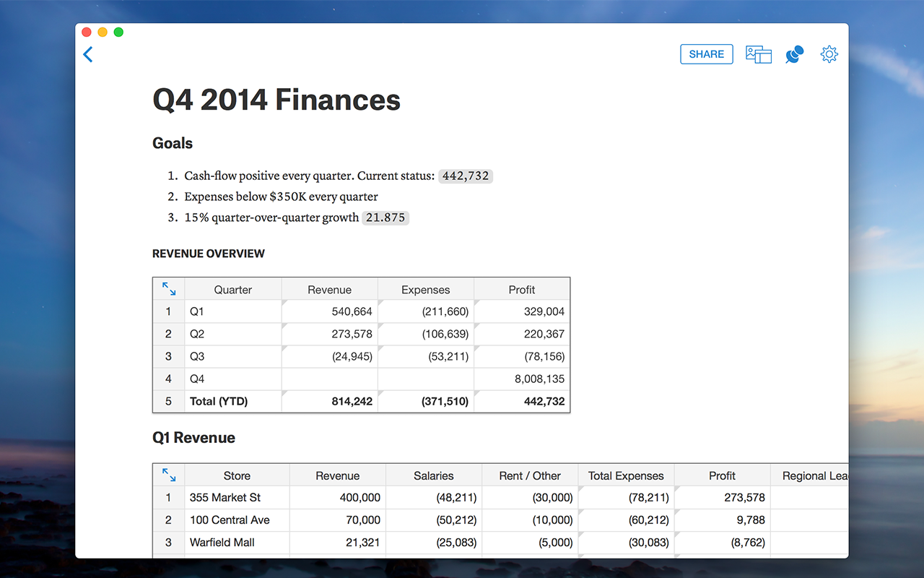Select row 5 header of Total (YTD)

point(169,401)
